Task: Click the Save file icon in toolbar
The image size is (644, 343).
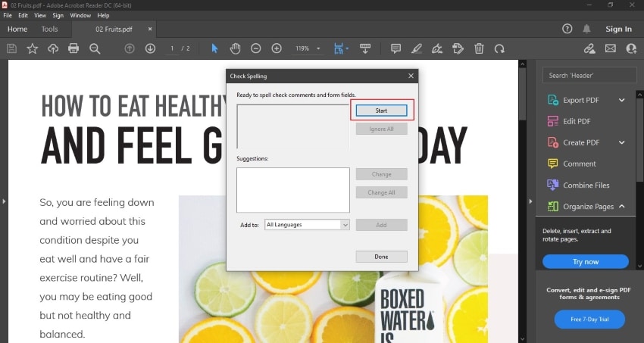Action: click(x=12, y=48)
